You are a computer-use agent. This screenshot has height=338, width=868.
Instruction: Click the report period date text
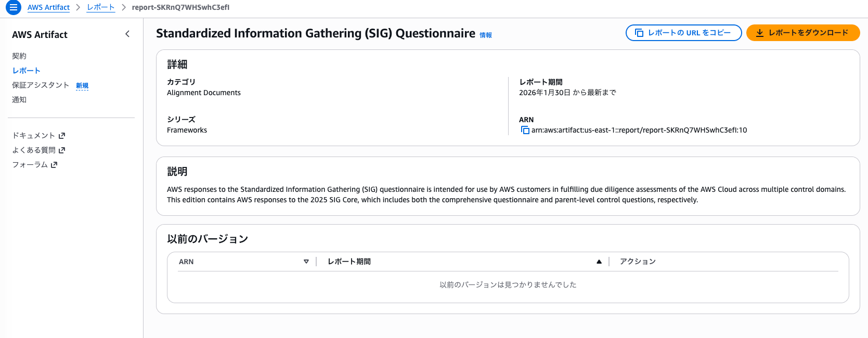click(x=567, y=93)
